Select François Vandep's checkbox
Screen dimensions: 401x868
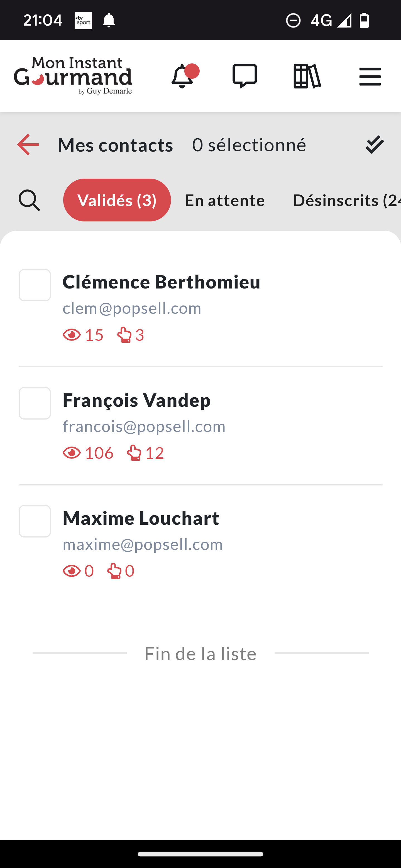tap(35, 403)
